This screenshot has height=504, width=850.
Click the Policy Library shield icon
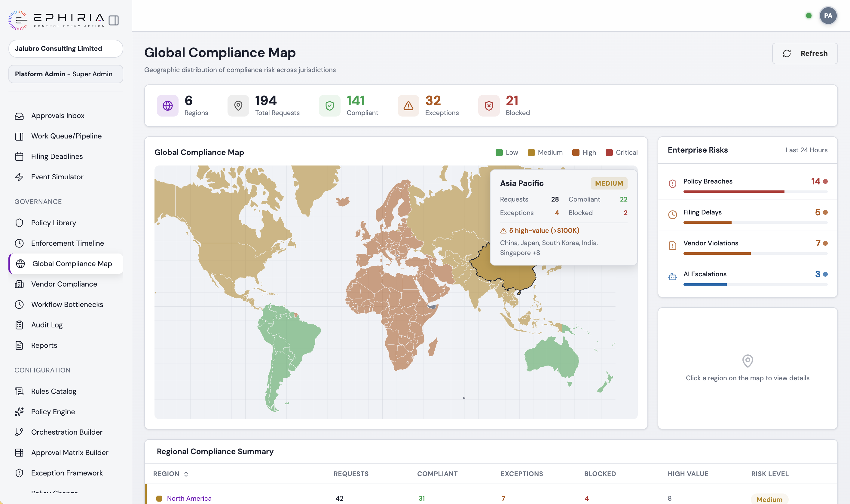coord(19,223)
